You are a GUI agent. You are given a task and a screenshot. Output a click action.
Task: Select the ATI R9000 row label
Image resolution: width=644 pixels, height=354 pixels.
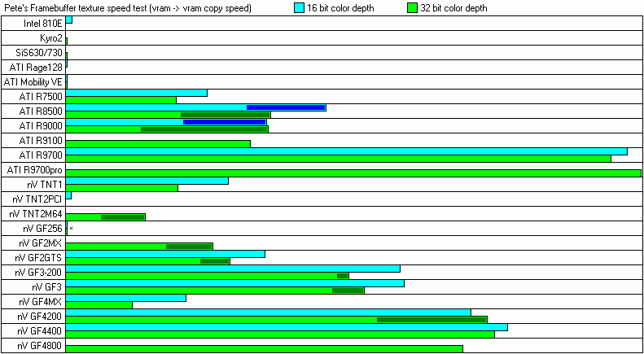(41, 126)
